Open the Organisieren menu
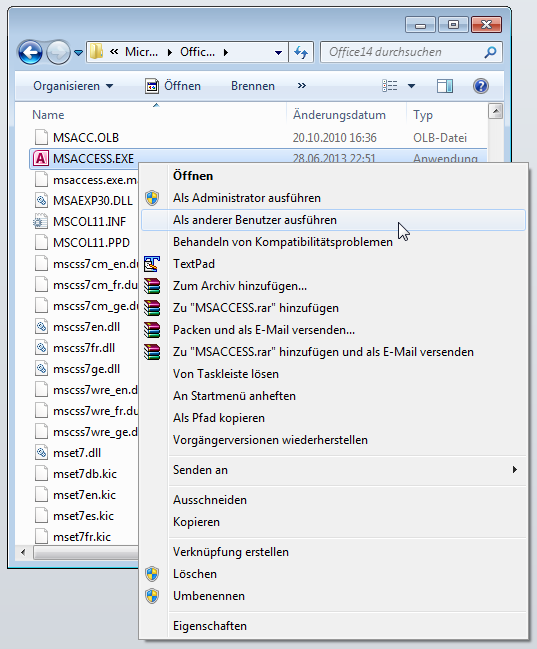 73,86
